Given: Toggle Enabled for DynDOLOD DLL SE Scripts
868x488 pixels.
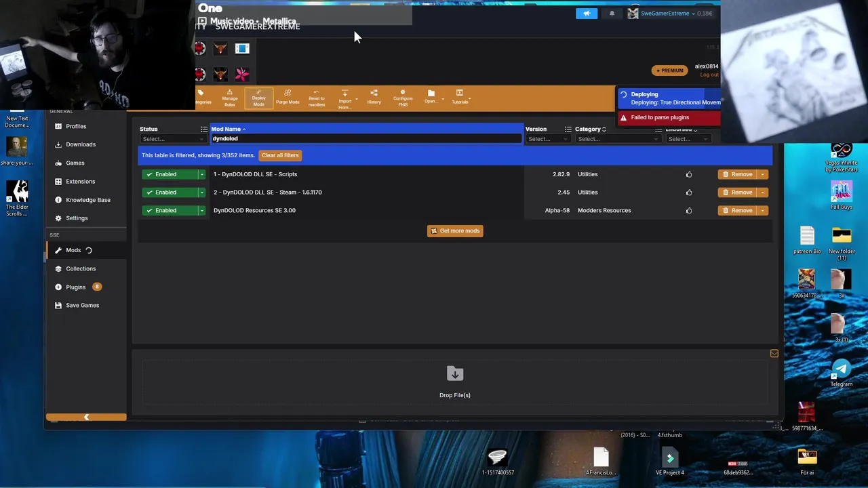Looking at the screenshot, I should pyautogui.click(x=169, y=174).
